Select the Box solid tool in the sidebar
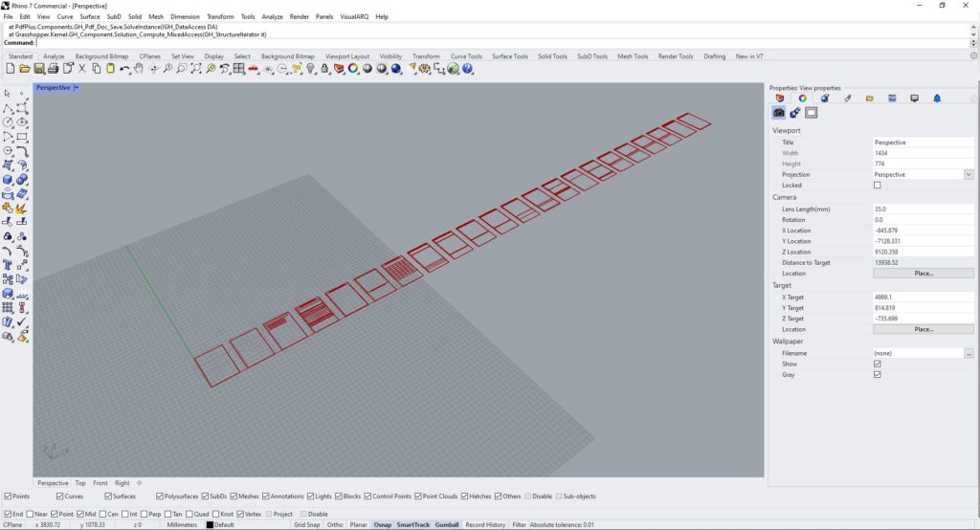980x530 pixels. click(x=8, y=179)
